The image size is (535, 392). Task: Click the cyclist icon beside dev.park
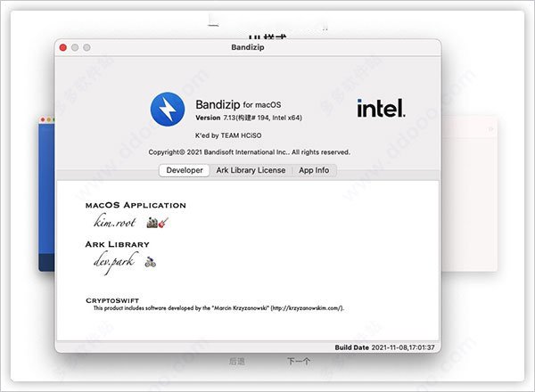pyautogui.click(x=150, y=262)
